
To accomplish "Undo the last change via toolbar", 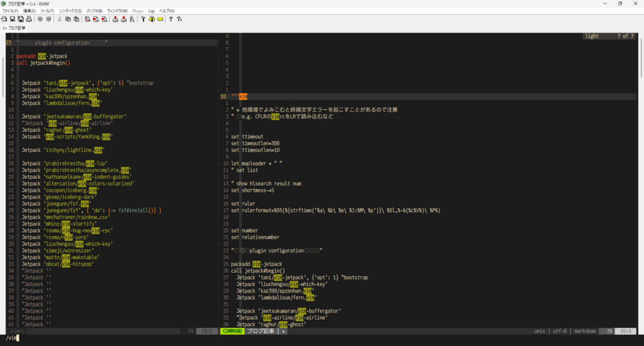I will point(40,19).
